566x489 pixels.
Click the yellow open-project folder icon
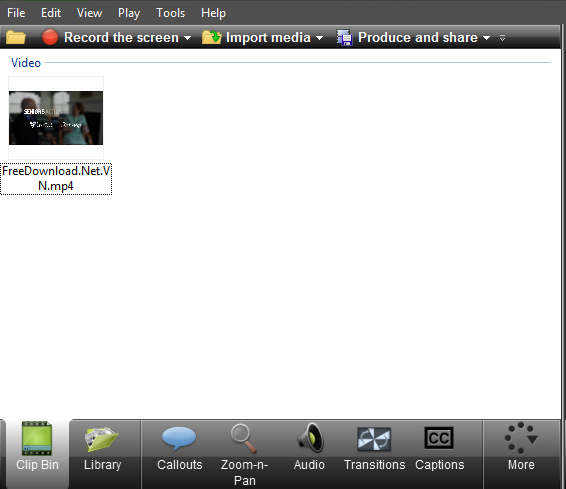click(16, 38)
